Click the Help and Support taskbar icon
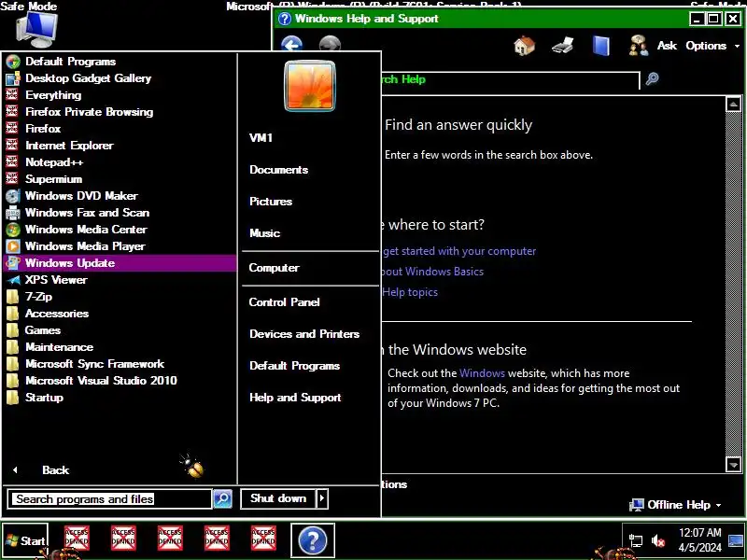Screen dimensions: 747x560 coord(313,540)
